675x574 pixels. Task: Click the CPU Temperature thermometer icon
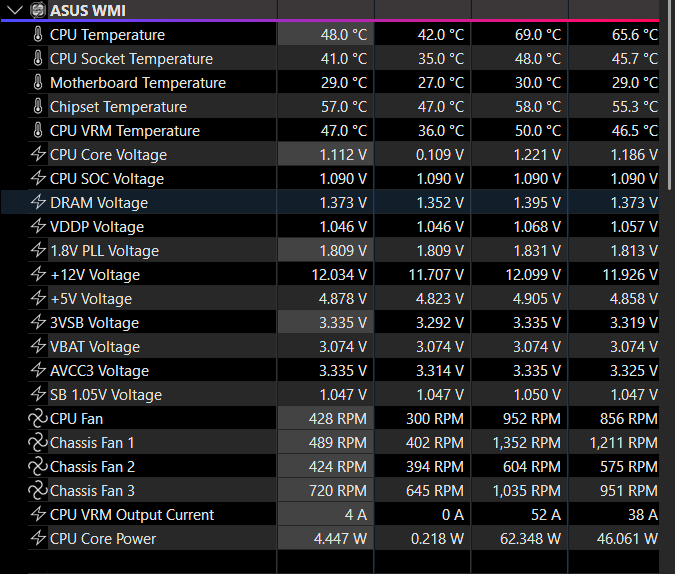[x=38, y=34]
